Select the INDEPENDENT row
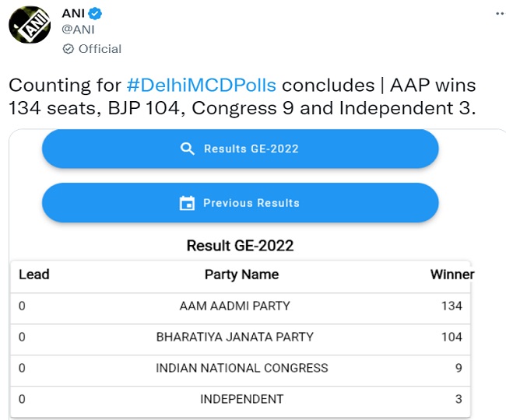Image resolution: width=506 pixels, height=420 pixels. (241, 399)
